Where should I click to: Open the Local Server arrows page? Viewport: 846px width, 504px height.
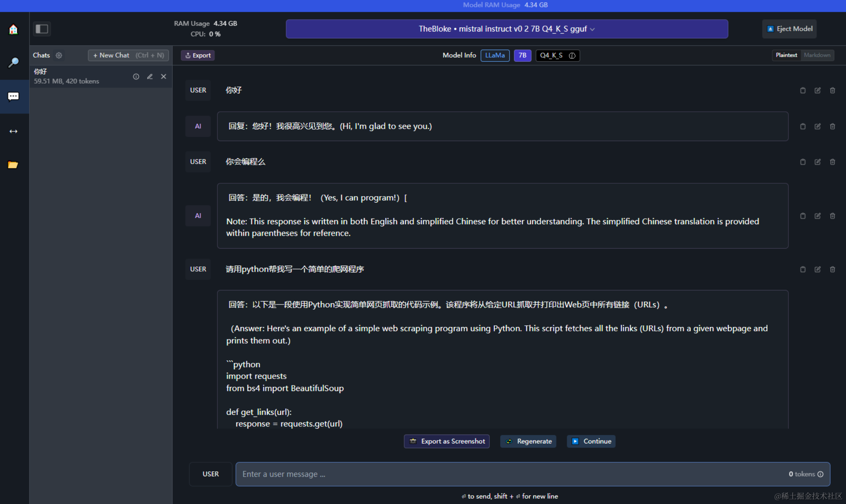(x=14, y=131)
